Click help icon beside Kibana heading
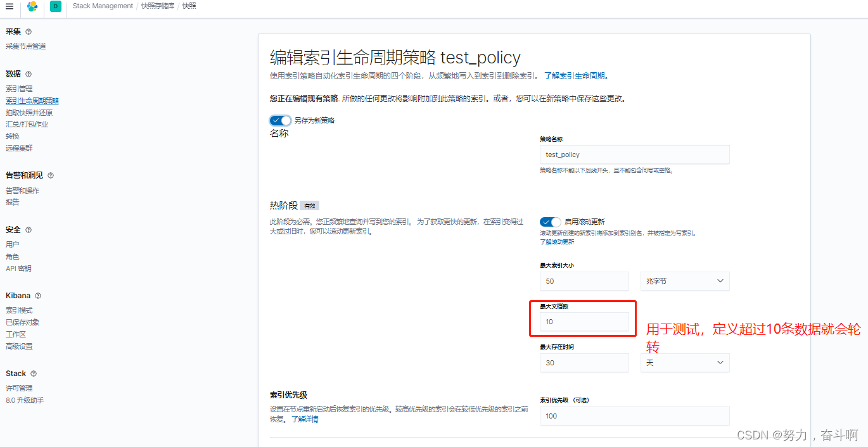The height and width of the screenshot is (447, 868). [38, 296]
